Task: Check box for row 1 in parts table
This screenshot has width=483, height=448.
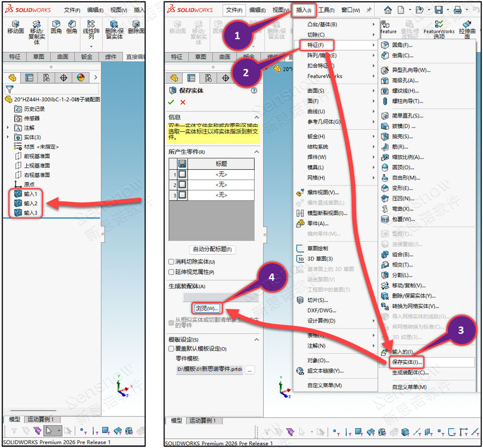Action: tap(182, 174)
